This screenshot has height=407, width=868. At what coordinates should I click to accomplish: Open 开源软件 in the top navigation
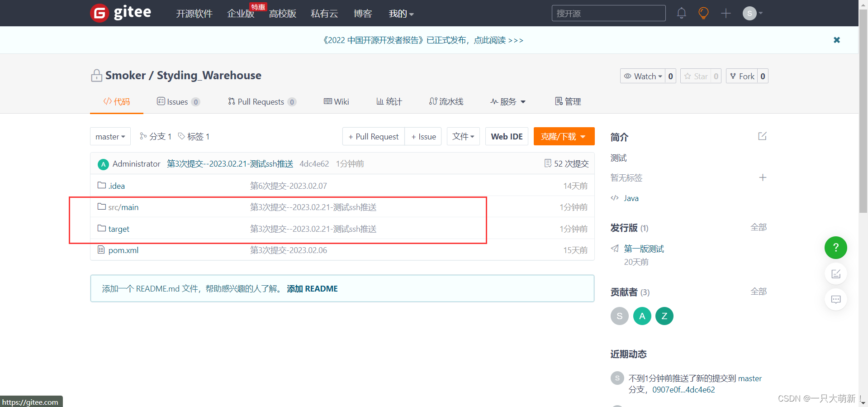coord(194,14)
